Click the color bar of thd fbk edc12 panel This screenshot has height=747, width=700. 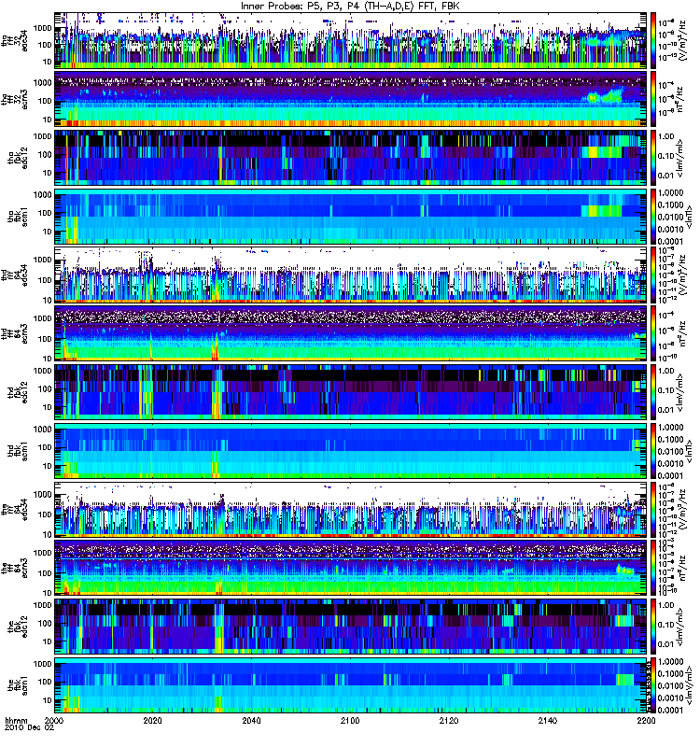pyautogui.click(x=653, y=392)
